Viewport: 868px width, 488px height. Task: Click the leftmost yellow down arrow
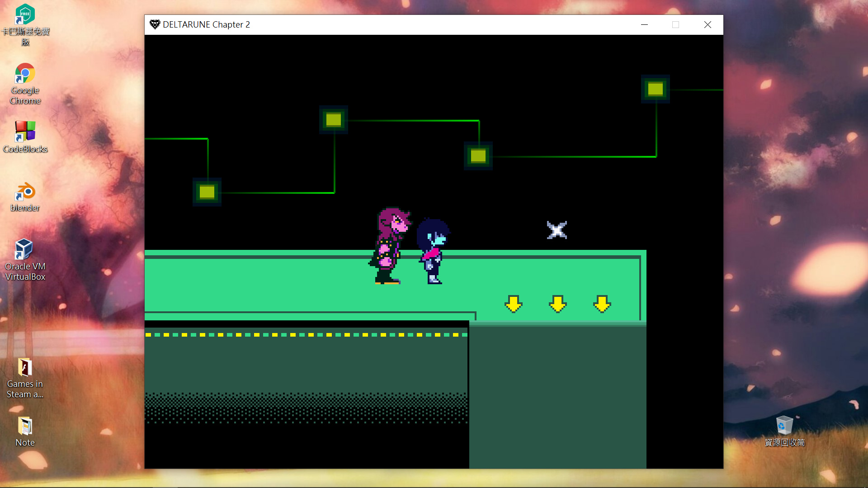[514, 304]
